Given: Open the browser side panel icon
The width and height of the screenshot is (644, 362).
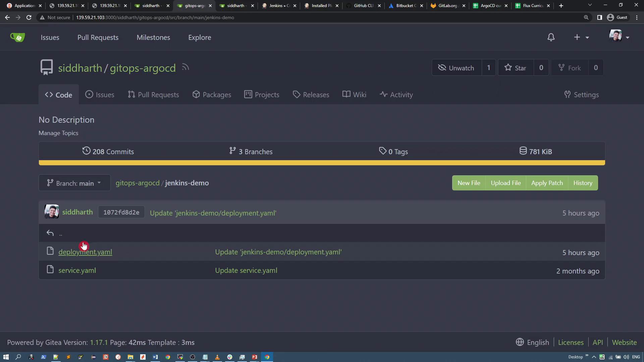Looking at the screenshot, I should pyautogui.click(x=600, y=17).
